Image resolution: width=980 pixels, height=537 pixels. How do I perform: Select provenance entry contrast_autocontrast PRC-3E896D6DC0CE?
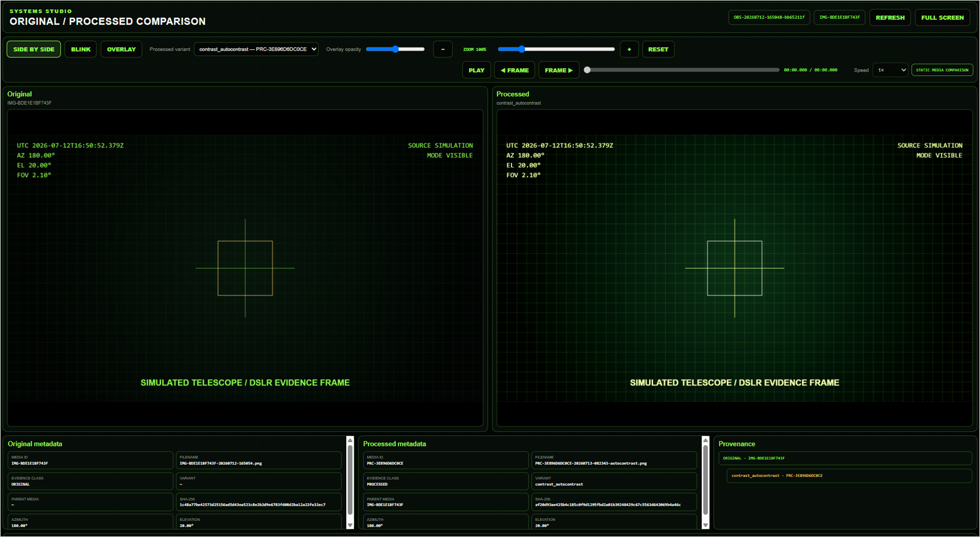[849, 476]
